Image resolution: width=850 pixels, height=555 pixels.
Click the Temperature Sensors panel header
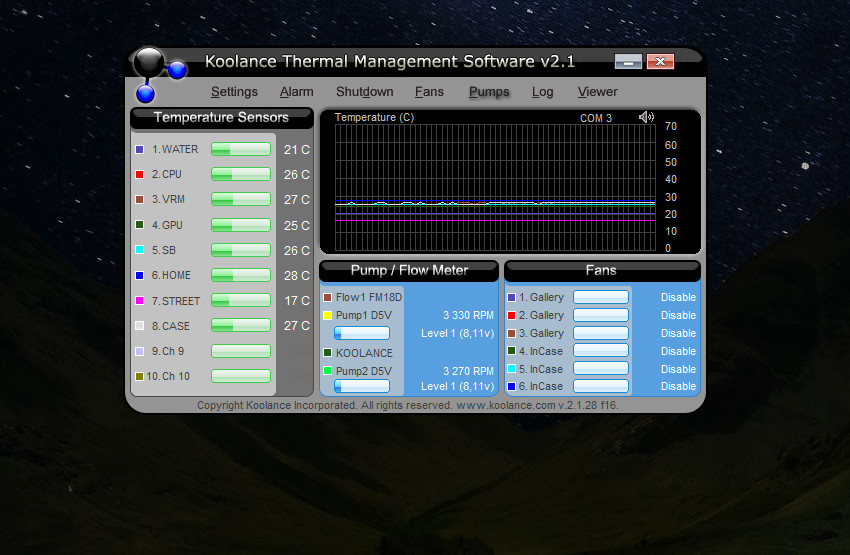click(x=221, y=118)
